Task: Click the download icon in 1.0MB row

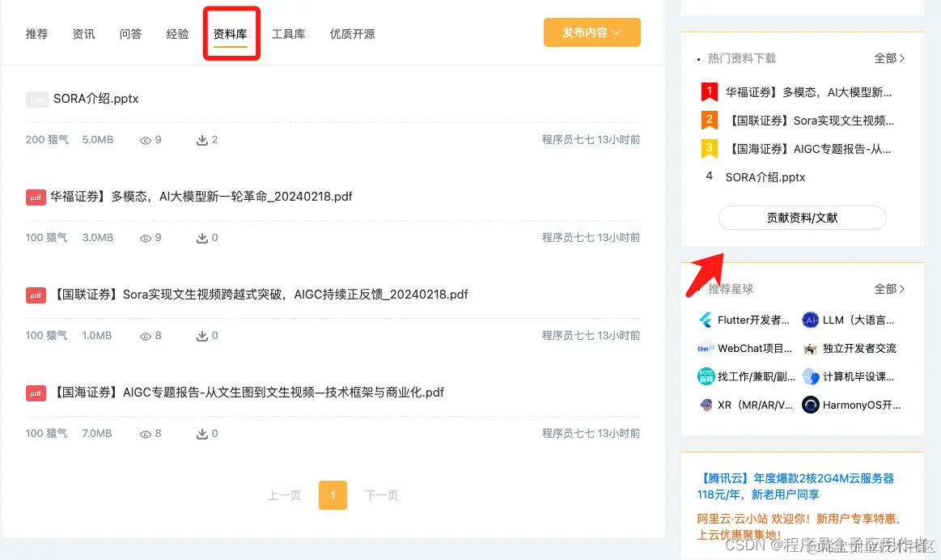Action: [202, 336]
